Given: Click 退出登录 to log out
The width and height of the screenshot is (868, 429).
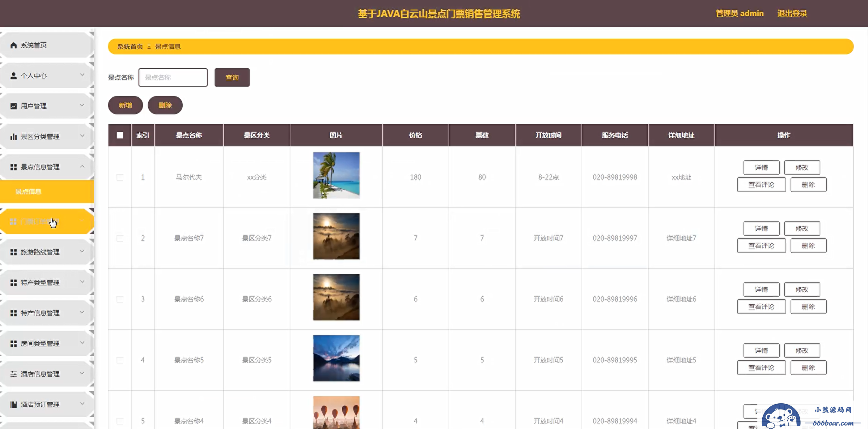Looking at the screenshot, I should click(792, 14).
